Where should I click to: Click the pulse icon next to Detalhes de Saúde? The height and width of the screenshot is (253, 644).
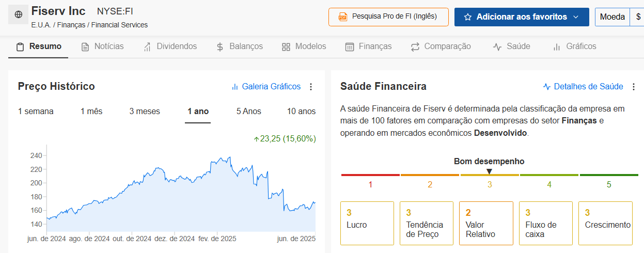pos(547,87)
